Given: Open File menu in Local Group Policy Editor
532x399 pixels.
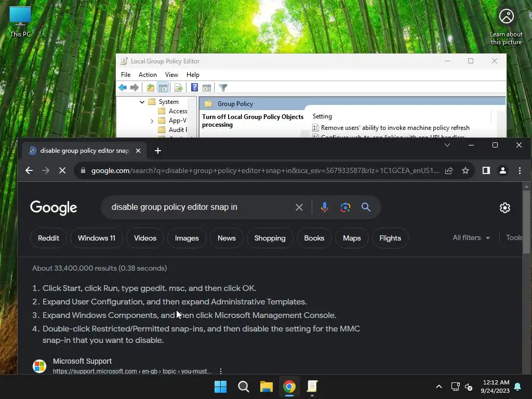Looking at the screenshot, I should coord(126,75).
